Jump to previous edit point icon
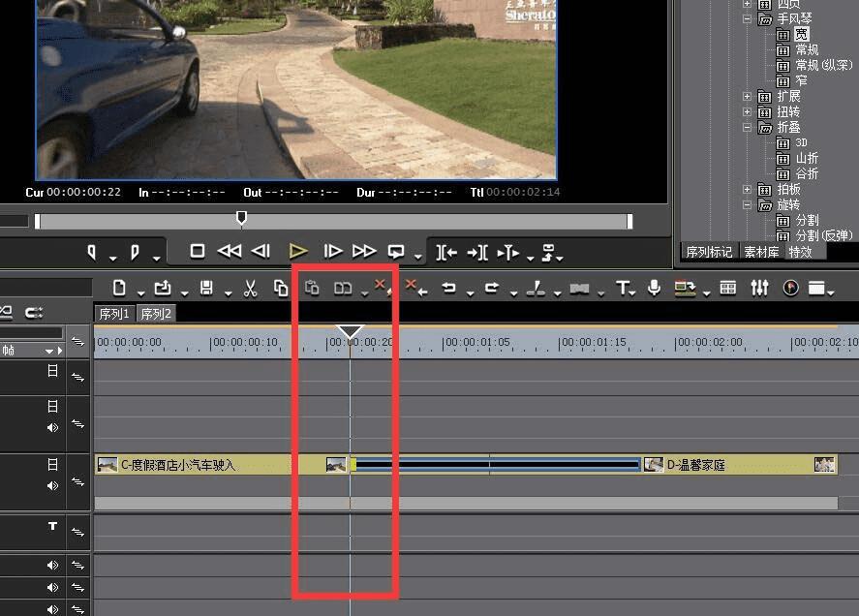 pyautogui.click(x=446, y=253)
